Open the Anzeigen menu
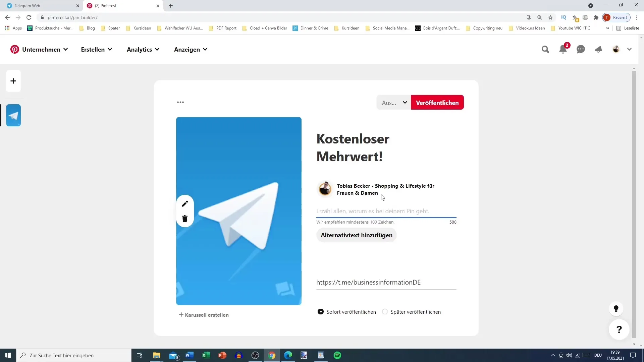This screenshot has height=362, width=644. point(191,50)
